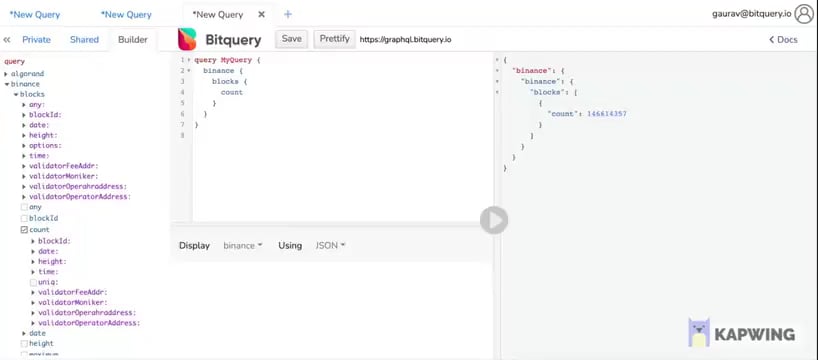Check the blockId field checkbox
818x360 pixels.
24,218
